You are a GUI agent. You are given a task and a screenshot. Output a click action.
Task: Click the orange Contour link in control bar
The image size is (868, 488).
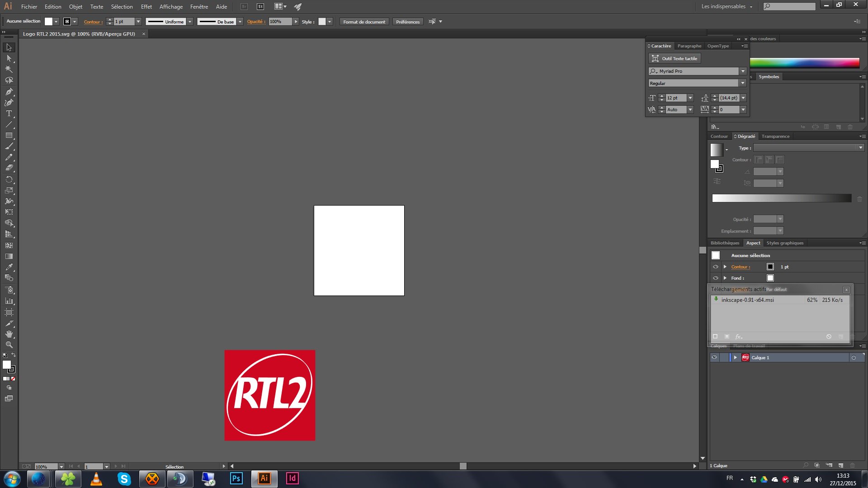click(x=93, y=22)
